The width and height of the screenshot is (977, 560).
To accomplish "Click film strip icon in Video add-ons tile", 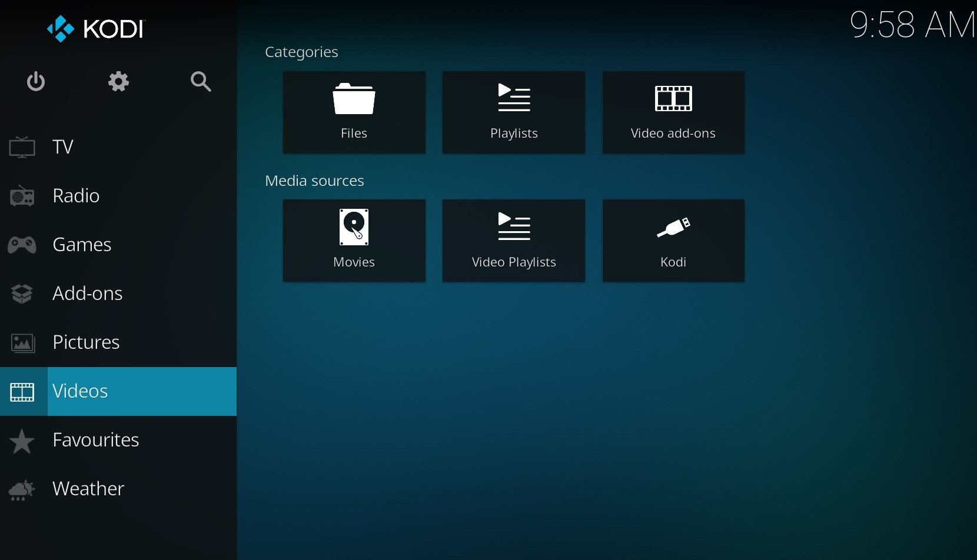I will [x=673, y=98].
